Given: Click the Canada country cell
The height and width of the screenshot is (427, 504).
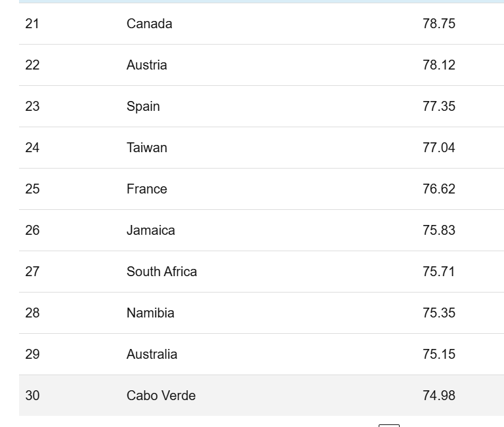Looking at the screenshot, I should pos(150,24).
